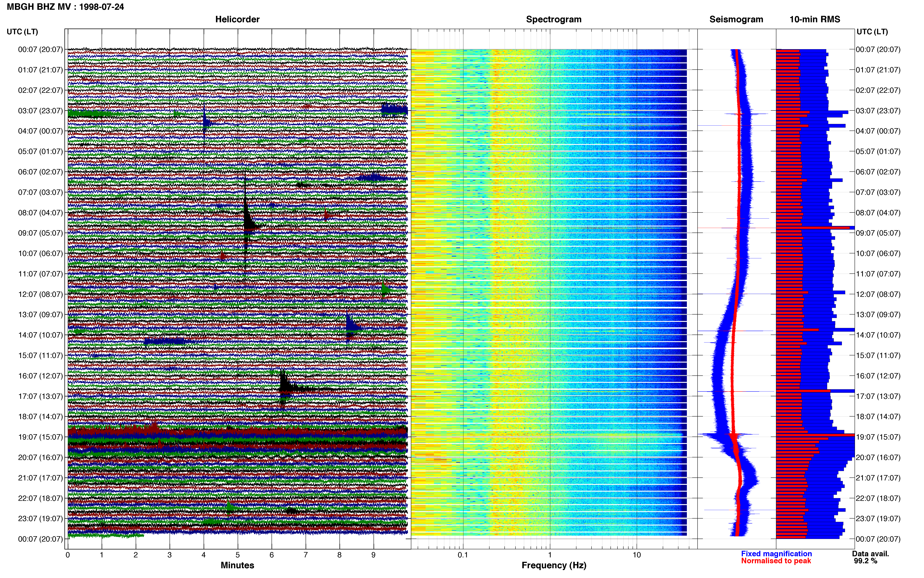
Task: Click the 'Spectrogram' panel heading
Action: pyautogui.click(x=554, y=20)
